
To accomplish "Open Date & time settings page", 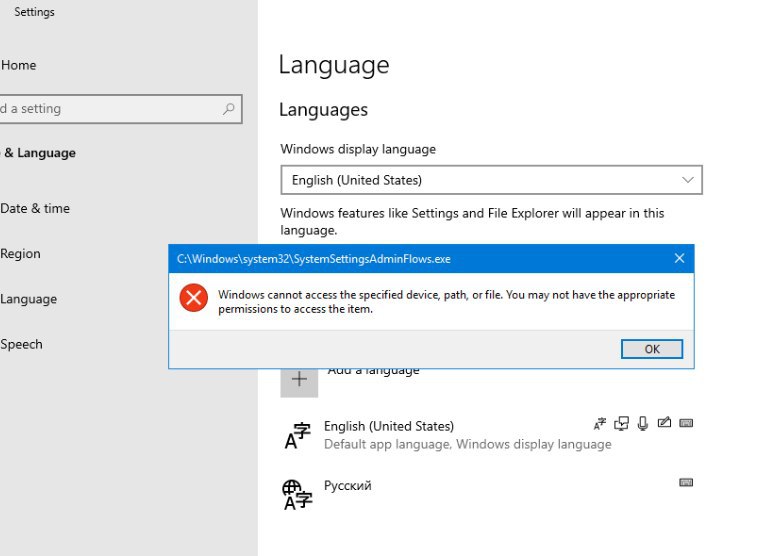I will coord(35,208).
